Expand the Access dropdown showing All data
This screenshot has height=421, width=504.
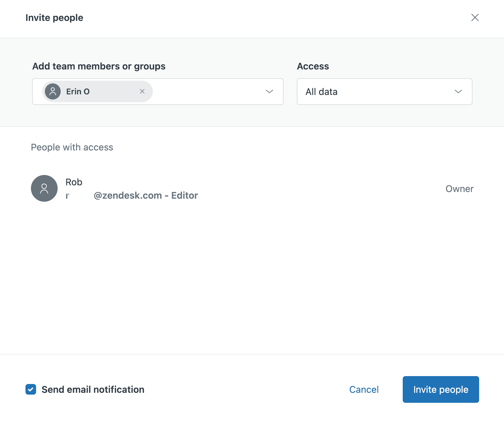coord(459,92)
